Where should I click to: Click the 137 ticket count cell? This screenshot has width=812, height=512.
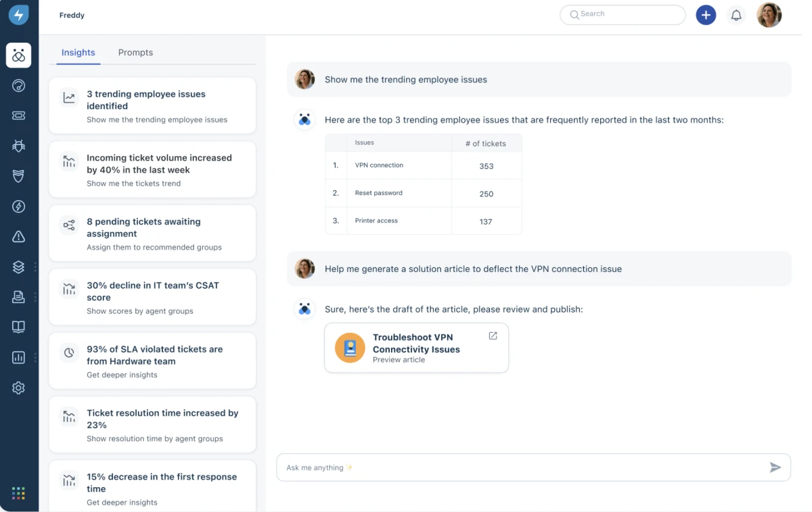point(486,221)
